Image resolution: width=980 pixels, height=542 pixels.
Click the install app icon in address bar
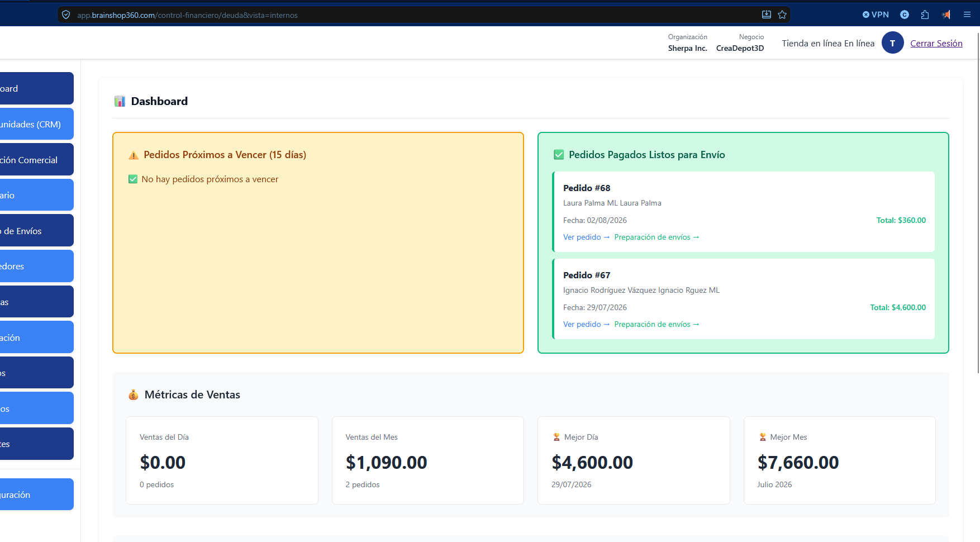tap(767, 15)
